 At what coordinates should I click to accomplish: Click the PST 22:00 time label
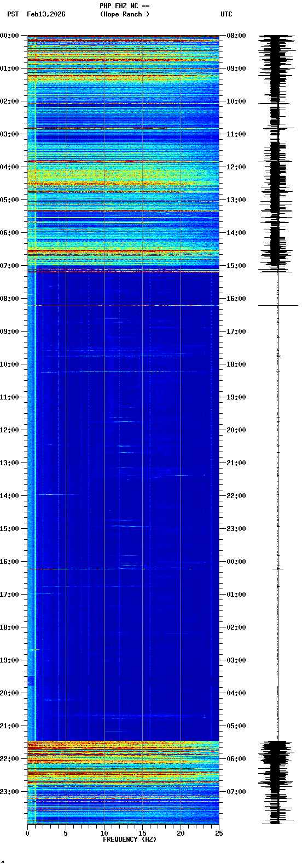(10, 759)
